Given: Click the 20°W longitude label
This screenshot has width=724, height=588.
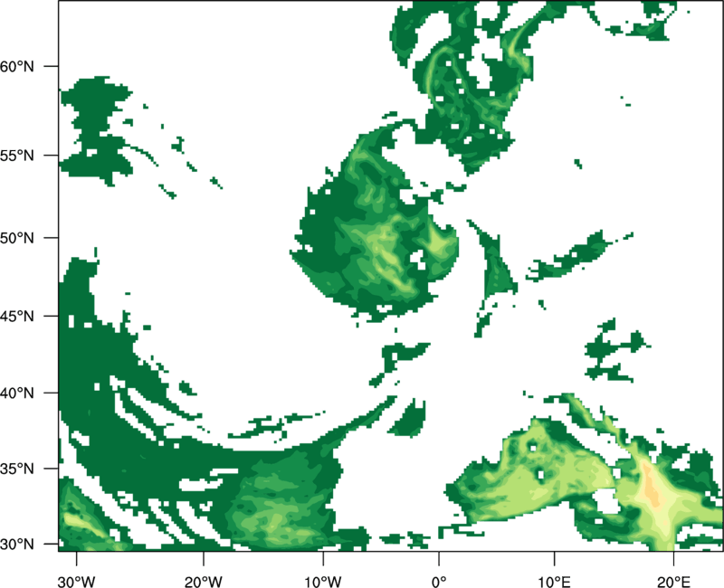Looking at the screenshot, I should (x=204, y=582).
